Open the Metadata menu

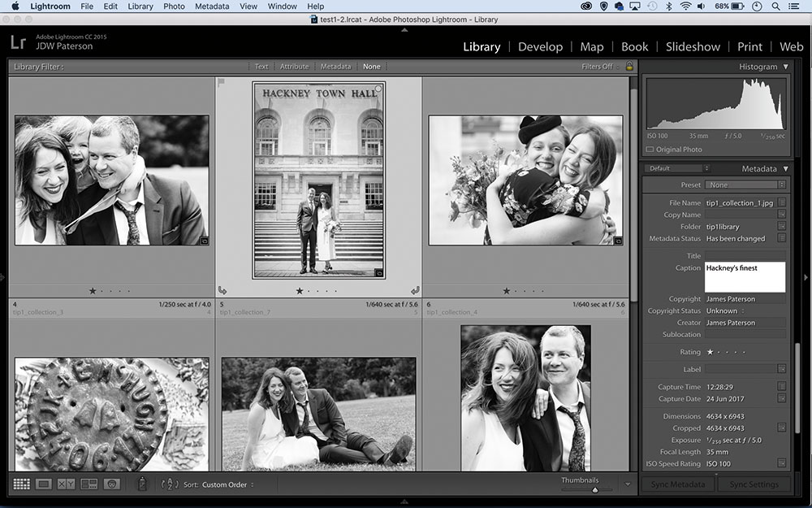pyautogui.click(x=212, y=7)
